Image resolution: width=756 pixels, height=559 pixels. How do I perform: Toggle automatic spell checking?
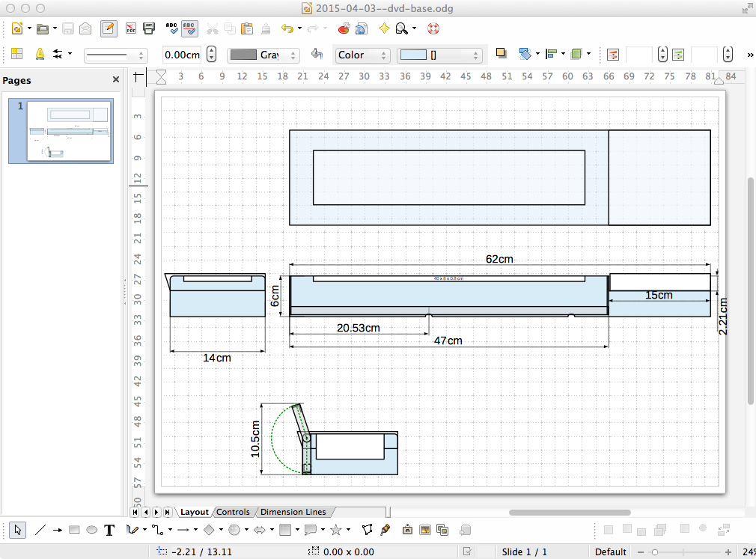pyautogui.click(x=189, y=29)
